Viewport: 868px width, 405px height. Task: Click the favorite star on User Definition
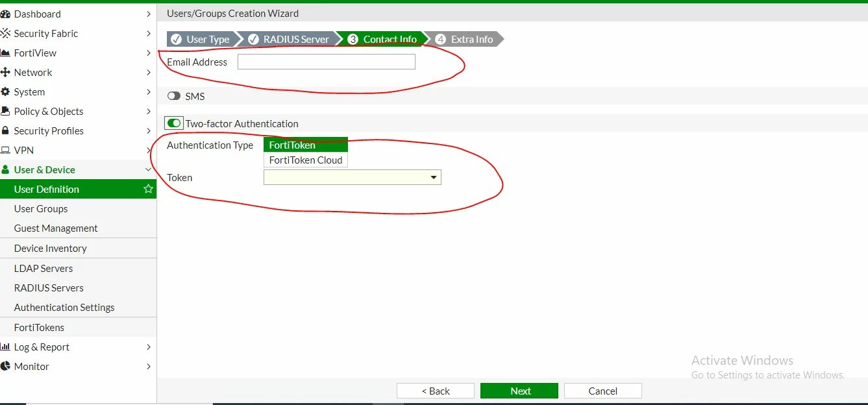(x=148, y=189)
